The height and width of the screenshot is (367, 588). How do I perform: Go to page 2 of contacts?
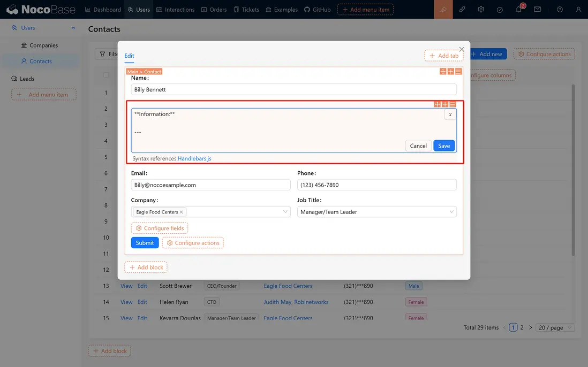[x=522, y=327]
